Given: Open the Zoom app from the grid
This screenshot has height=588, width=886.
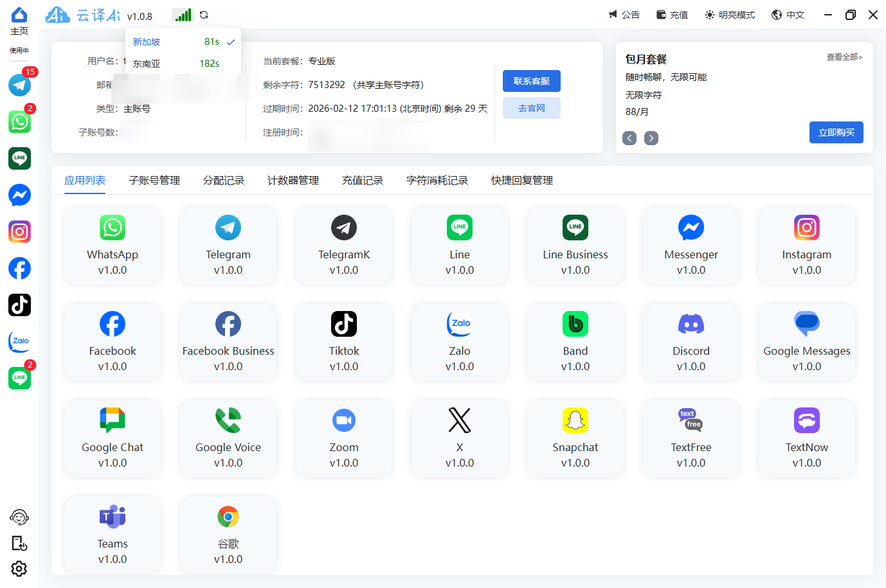Looking at the screenshot, I should tap(344, 438).
